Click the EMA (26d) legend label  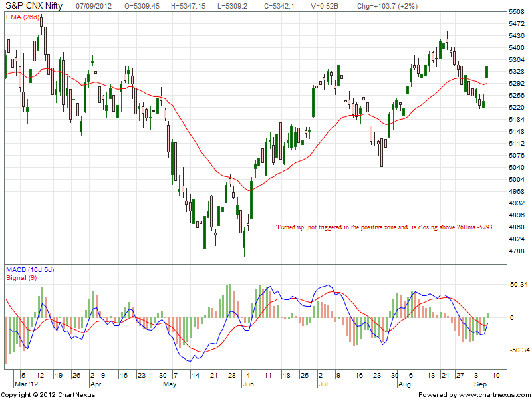pyautogui.click(x=23, y=17)
